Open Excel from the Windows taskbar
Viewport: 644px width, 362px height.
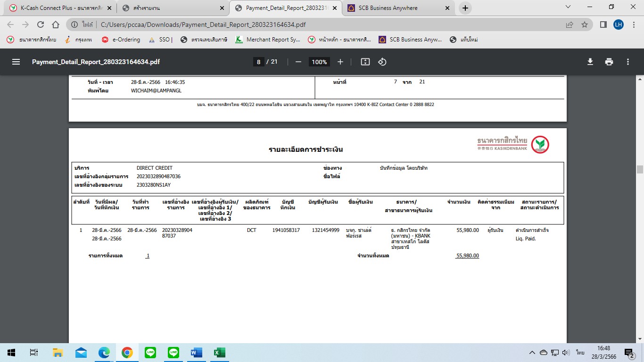click(x=219, y=353)
